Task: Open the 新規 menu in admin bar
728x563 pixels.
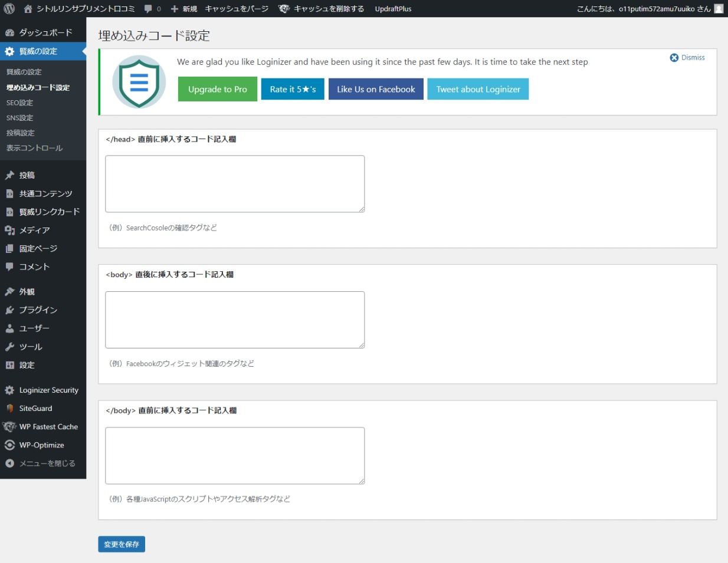Action: (184, 9)
